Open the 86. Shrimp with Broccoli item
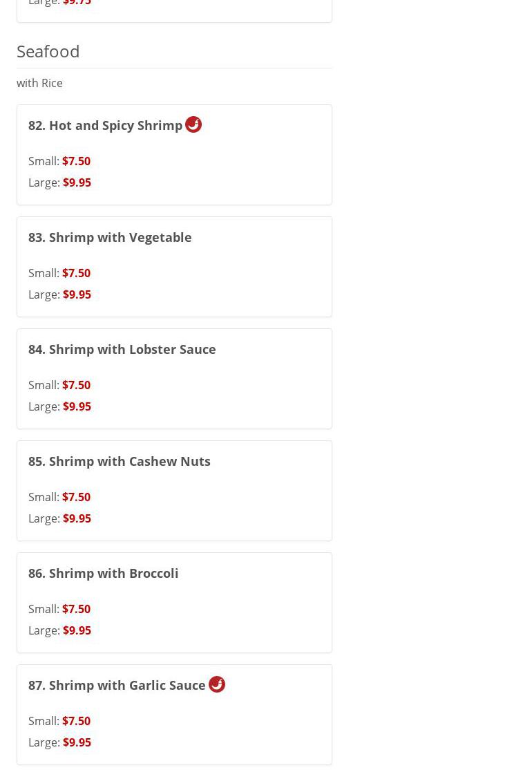Viewport: 532px width, 770px height. coord(103,573)
